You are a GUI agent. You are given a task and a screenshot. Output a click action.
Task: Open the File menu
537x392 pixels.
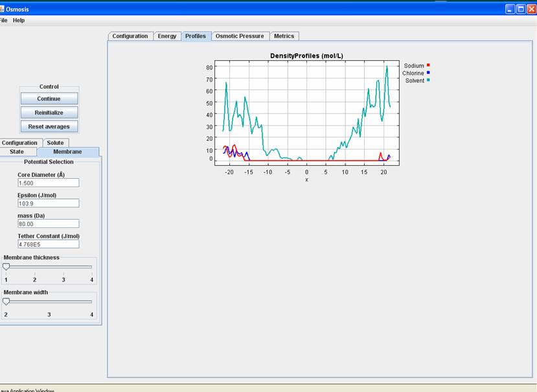coord(3,20)
